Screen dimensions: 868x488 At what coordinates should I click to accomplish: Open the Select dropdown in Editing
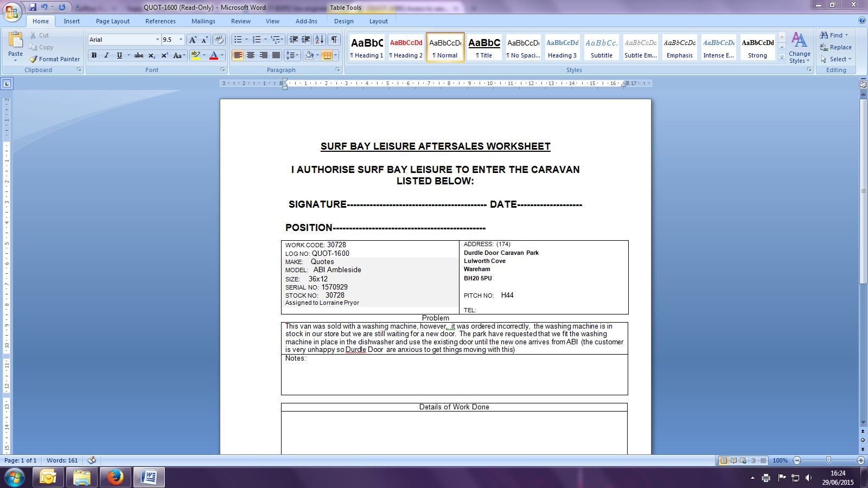pos(836,59)
